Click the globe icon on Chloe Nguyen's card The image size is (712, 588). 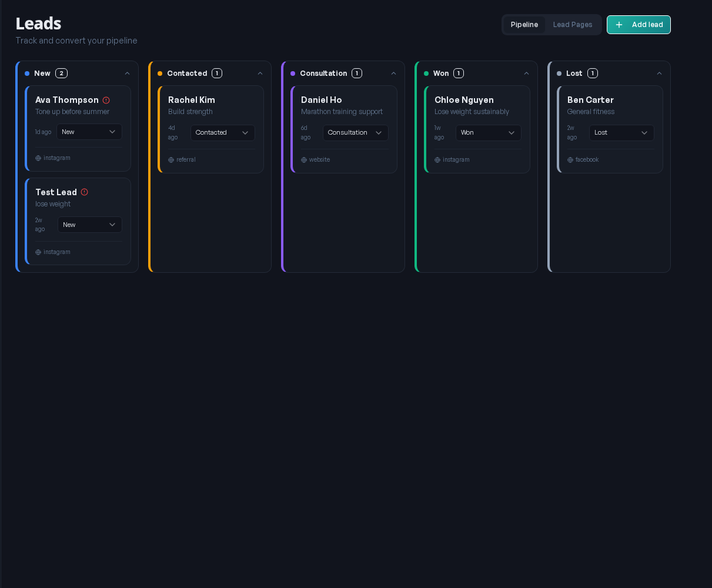[437, 160]
